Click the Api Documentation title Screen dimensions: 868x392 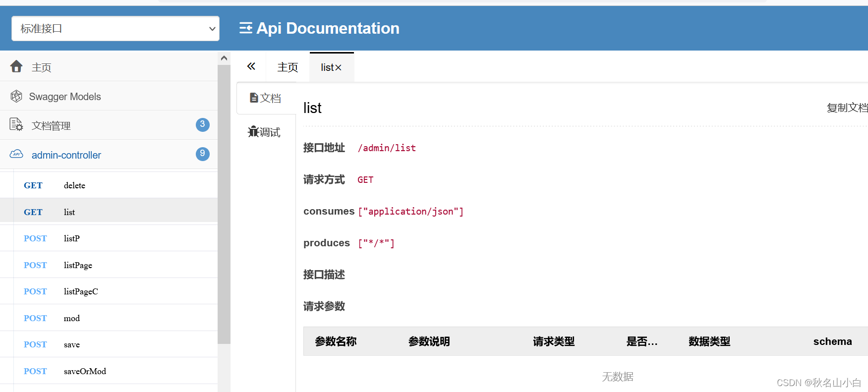click(328, 28)
